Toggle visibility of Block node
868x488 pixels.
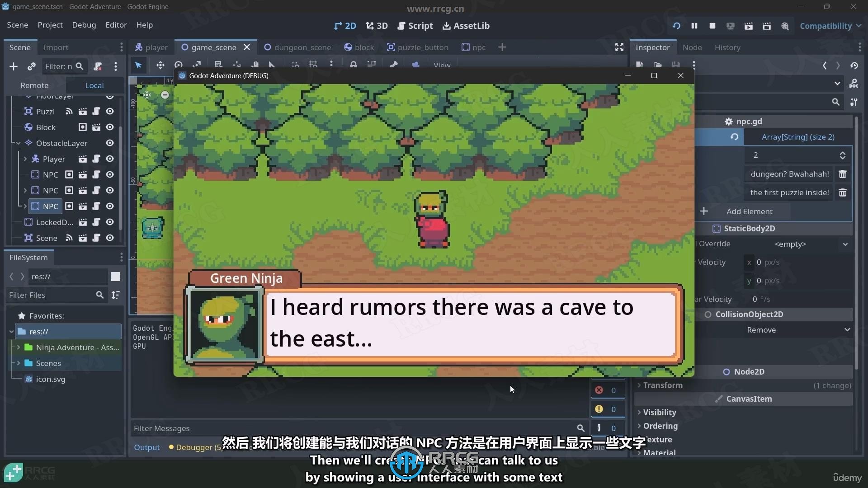110,127
